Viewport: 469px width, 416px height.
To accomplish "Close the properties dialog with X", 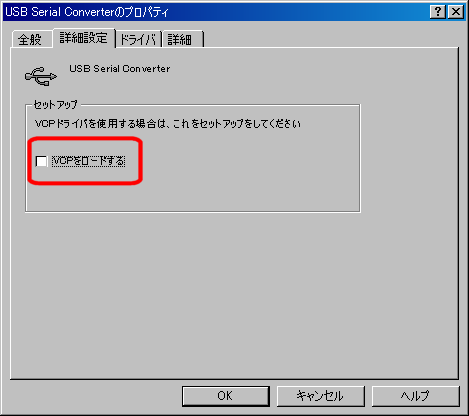I will pos(456,12).
